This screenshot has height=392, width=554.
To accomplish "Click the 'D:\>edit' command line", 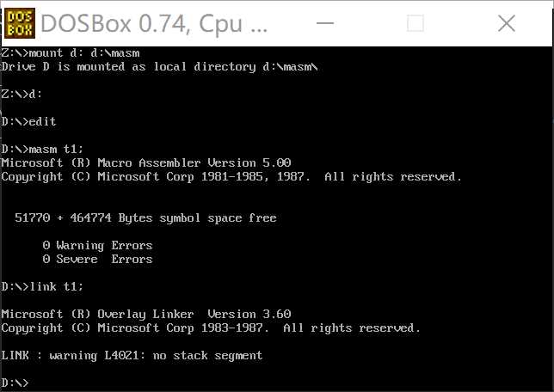I will [x=28, y=121].
